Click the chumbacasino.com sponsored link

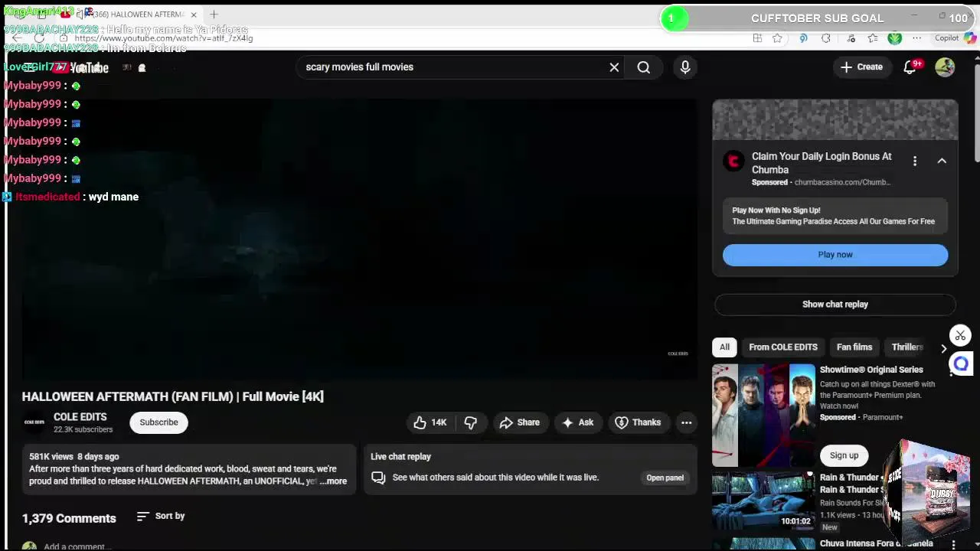[842, 182]
